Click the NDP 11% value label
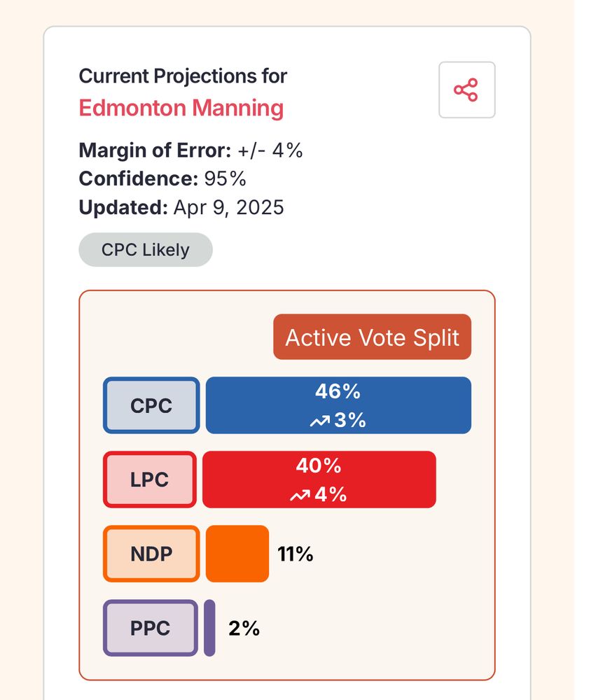This screenshot has width=610, height=700. pyautogui.click(x=295, y=554)
